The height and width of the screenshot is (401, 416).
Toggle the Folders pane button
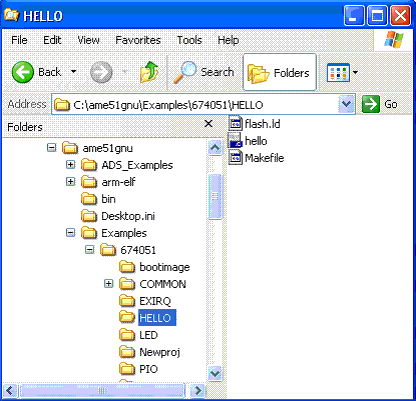[x=280, y=72]
